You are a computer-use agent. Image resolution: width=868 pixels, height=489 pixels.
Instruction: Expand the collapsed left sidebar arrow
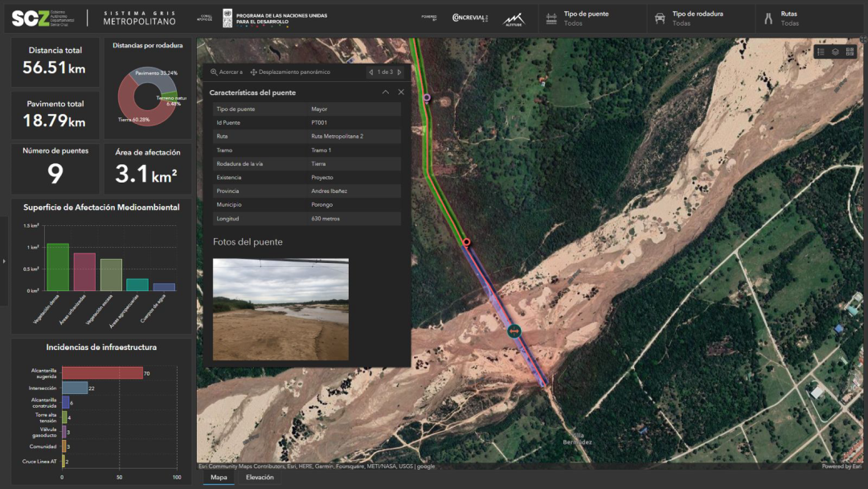pyautogui.click(x=4, y=261)
